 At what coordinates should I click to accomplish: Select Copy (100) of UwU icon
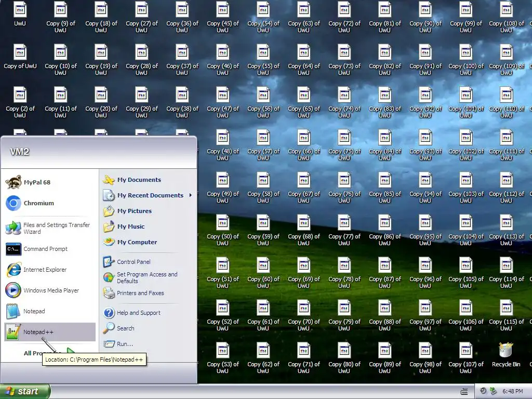pos(465,60)
